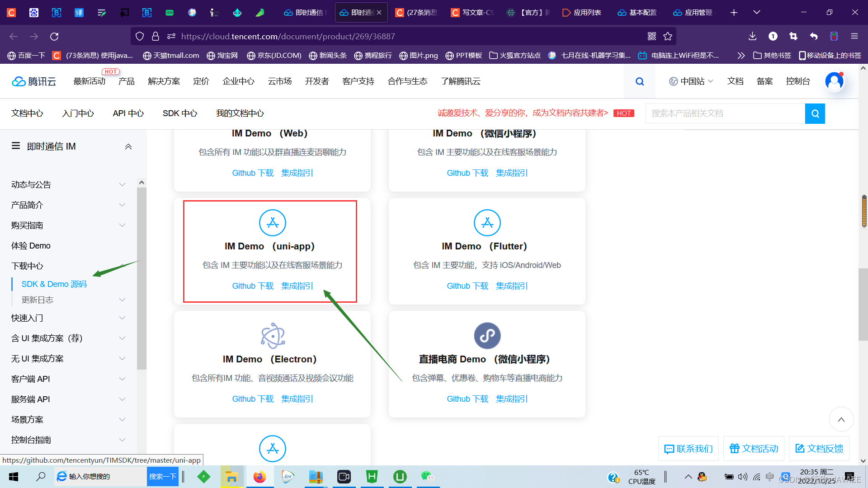Open the 控制台 link
The width and height of the screenshot is (868, 488).
(x=798, y=81)
